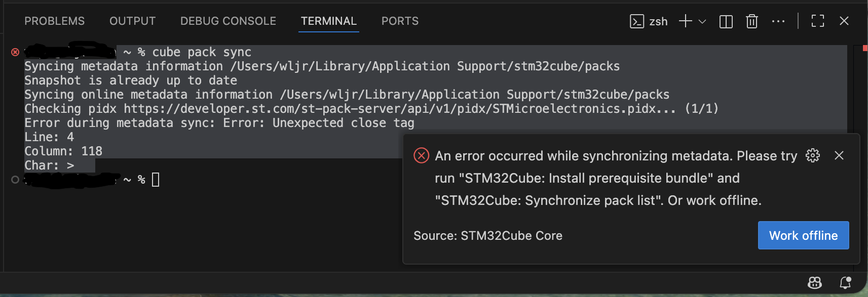Select the Terminal tab
The height and width of the screenshot is (297, 868).
click(329, 21)
